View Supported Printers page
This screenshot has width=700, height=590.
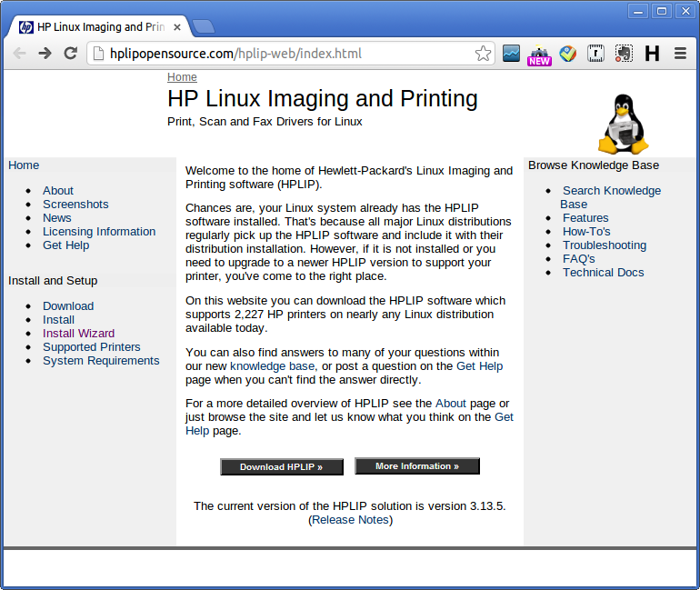tap(92, 347)
